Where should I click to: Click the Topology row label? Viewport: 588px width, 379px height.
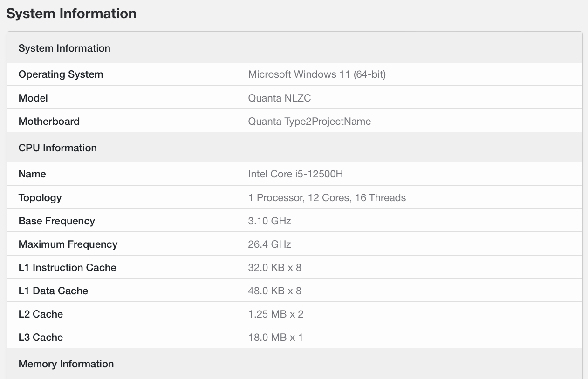[x=40, y=197]
